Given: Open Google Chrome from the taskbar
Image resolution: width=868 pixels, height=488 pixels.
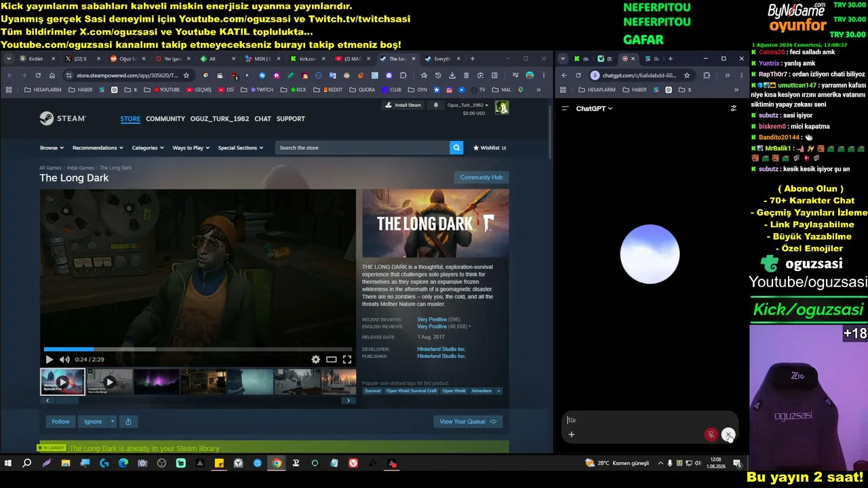Looking at the screenshot, I should 277,464.
